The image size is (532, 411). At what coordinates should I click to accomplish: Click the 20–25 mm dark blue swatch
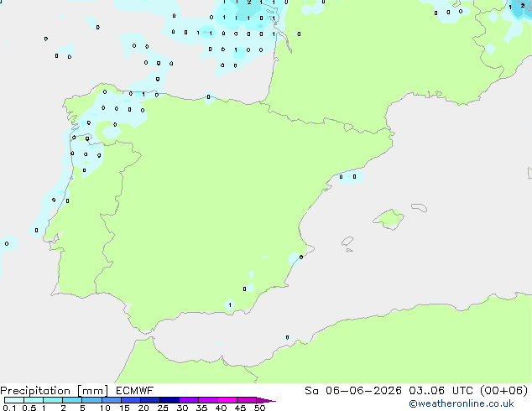pos(149,400)
